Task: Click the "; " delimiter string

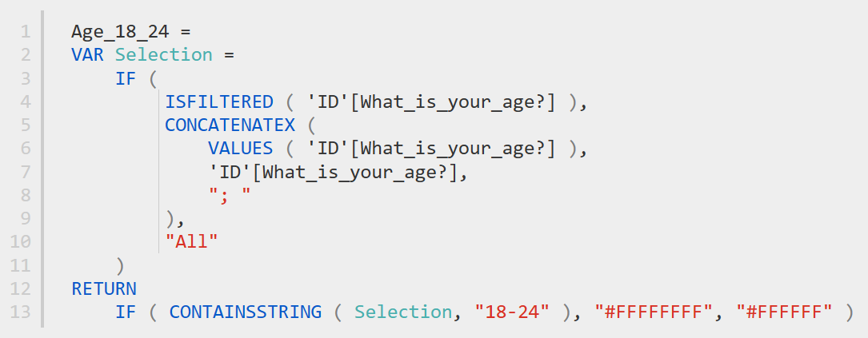Action: pos(229,195)
